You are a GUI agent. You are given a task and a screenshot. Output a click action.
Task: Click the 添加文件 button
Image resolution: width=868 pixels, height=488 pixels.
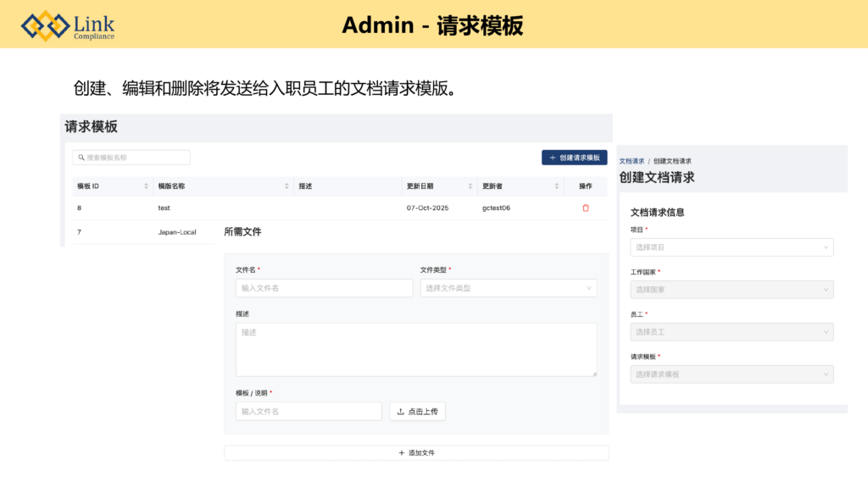(x=416, y=453)
